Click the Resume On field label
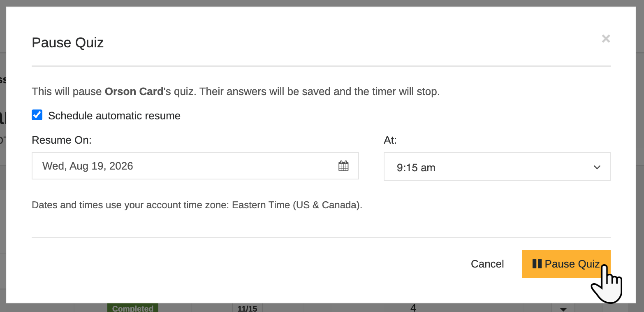Image resolution: width=644 pixels, height=312 pixels. point(62,140)
